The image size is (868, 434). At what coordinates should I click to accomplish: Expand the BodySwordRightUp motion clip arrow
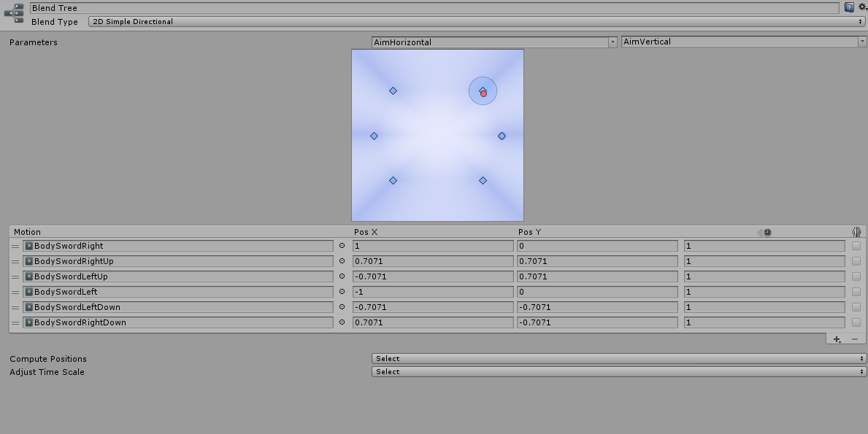(x=28, y=261)
